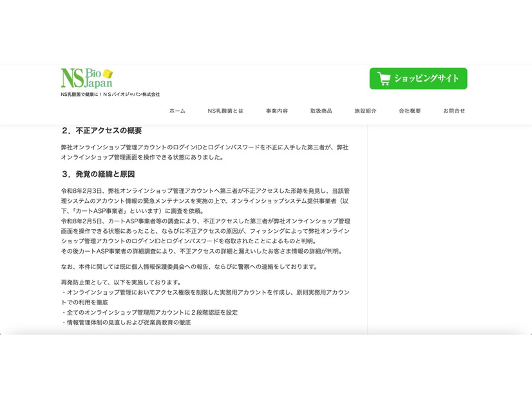Click the shopping cart icon
This screenshot has width=532, height=399.
pos(383,79)
